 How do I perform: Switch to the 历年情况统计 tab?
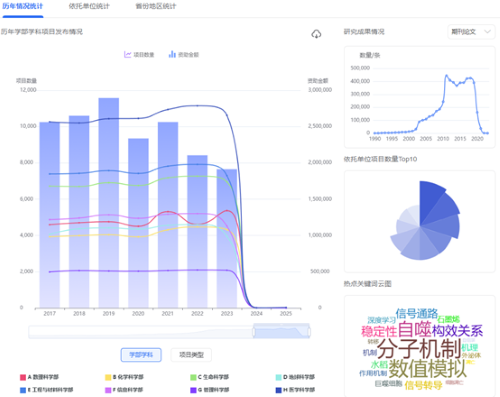point(22,6)
